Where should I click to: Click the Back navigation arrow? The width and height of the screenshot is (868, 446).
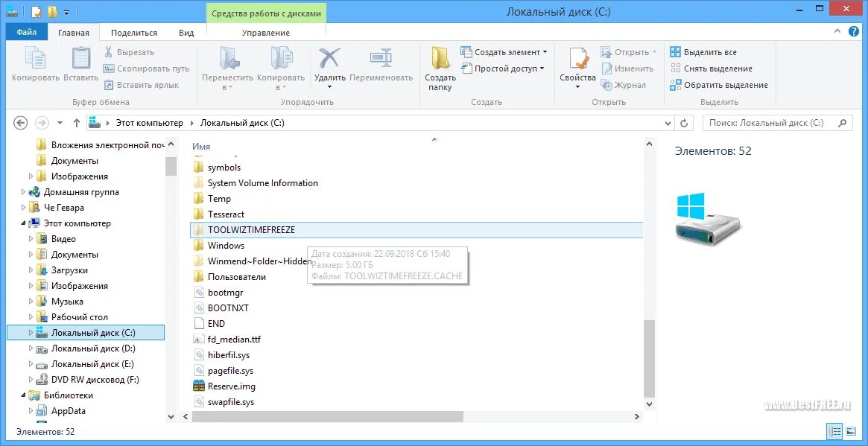click(x=20, y=123)
